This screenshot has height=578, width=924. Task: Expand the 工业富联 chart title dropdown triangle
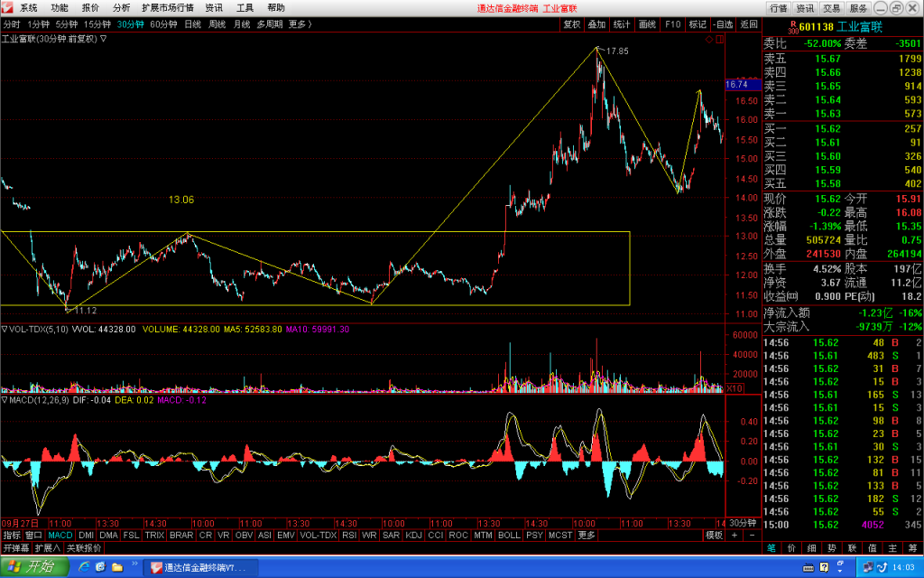[103, 39]
